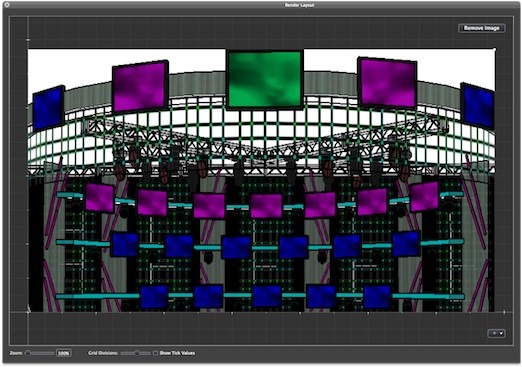Select the large green center screen
522x367 pixels.
click(265, 79)
